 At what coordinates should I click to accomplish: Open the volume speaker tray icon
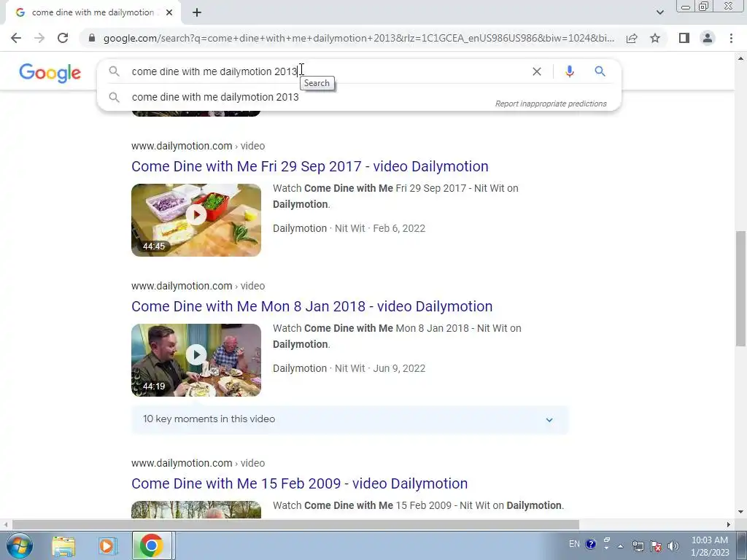coord(673,547)
